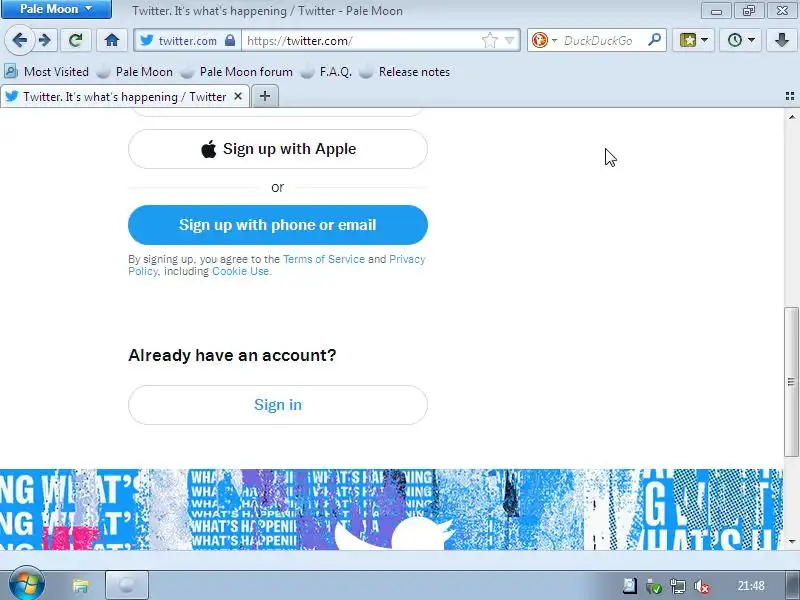Open the DuckDuckGo search engine selector

click(x=544, y=40)
